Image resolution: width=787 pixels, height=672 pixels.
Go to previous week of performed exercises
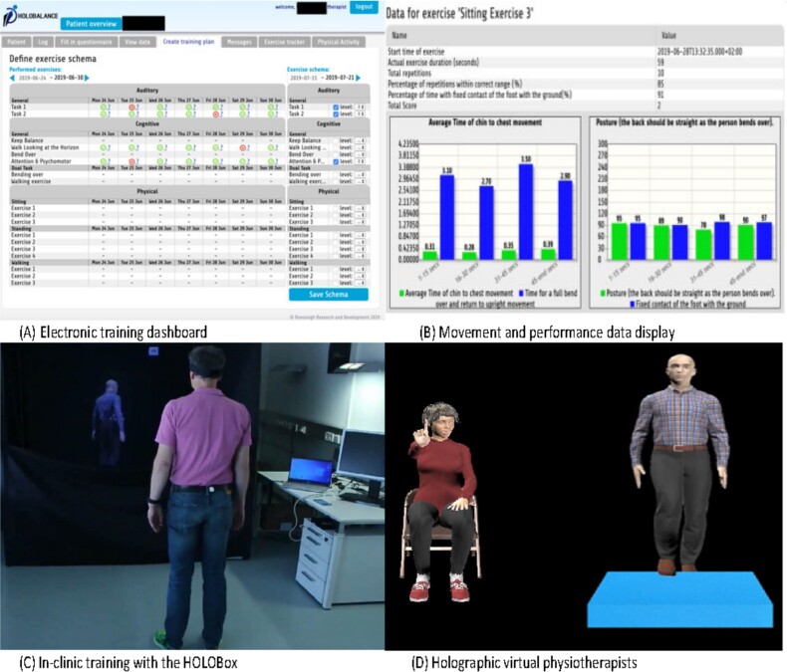click(x=12, y=78)
